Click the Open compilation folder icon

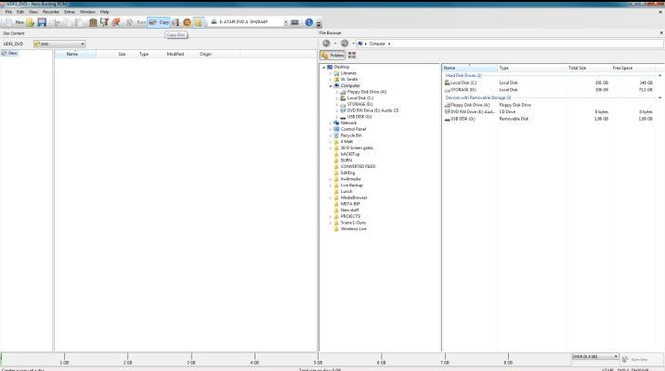31,22
